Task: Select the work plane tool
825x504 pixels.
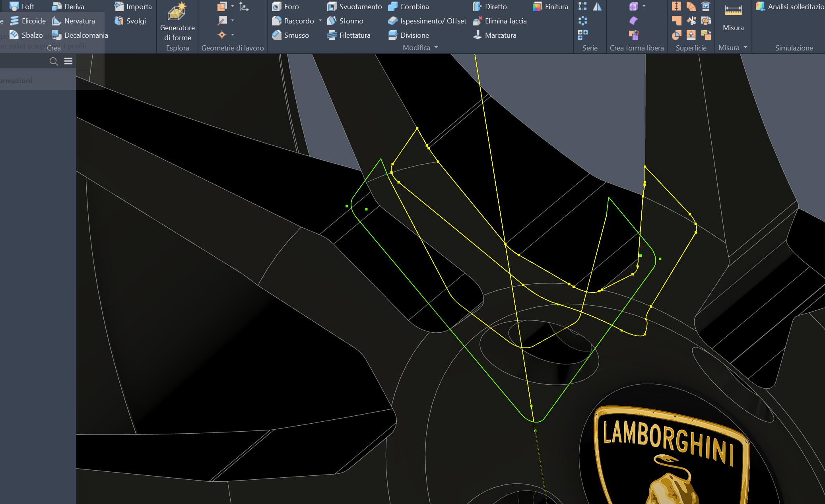Action: coord(222,6)
